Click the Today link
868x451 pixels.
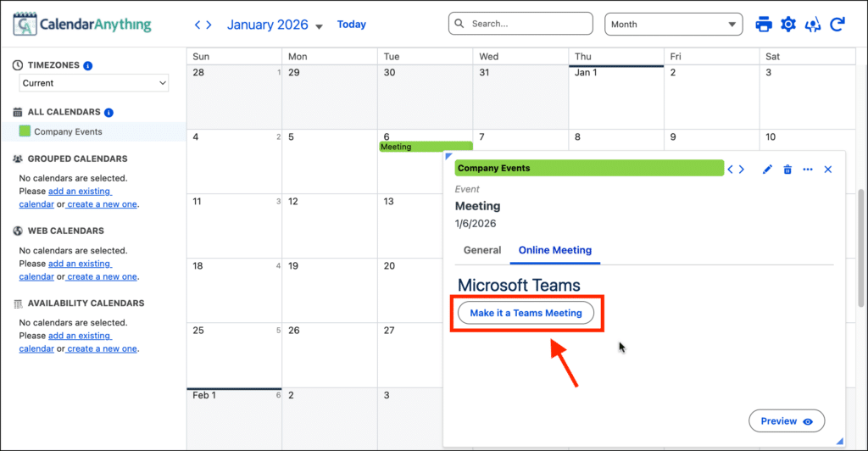(352, 25)
